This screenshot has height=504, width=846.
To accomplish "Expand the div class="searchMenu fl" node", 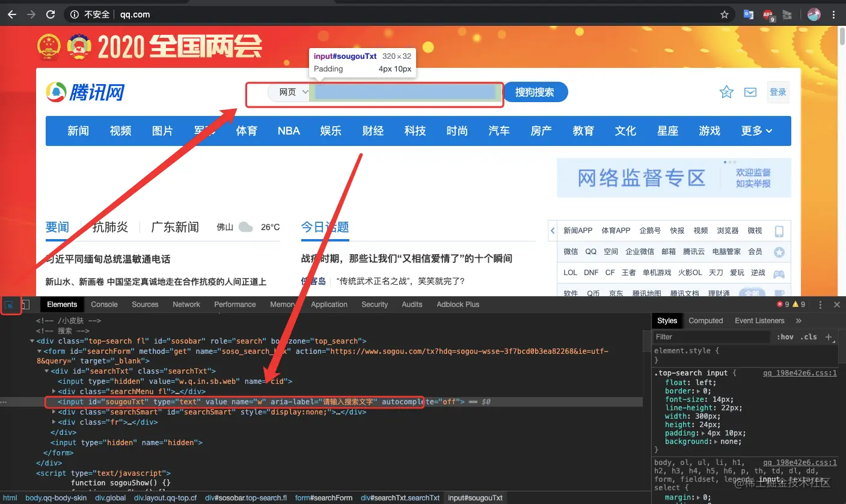I will click(54, 392).
